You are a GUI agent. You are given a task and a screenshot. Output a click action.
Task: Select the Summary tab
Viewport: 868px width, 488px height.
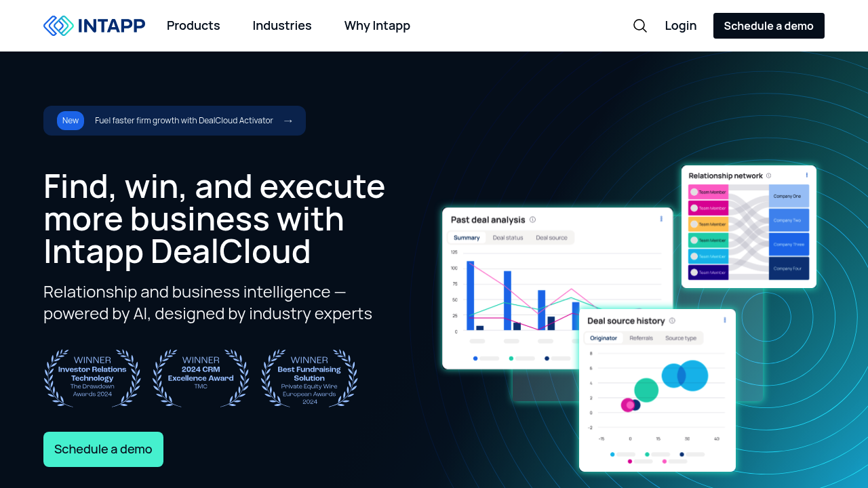click(x=467, y=237)
